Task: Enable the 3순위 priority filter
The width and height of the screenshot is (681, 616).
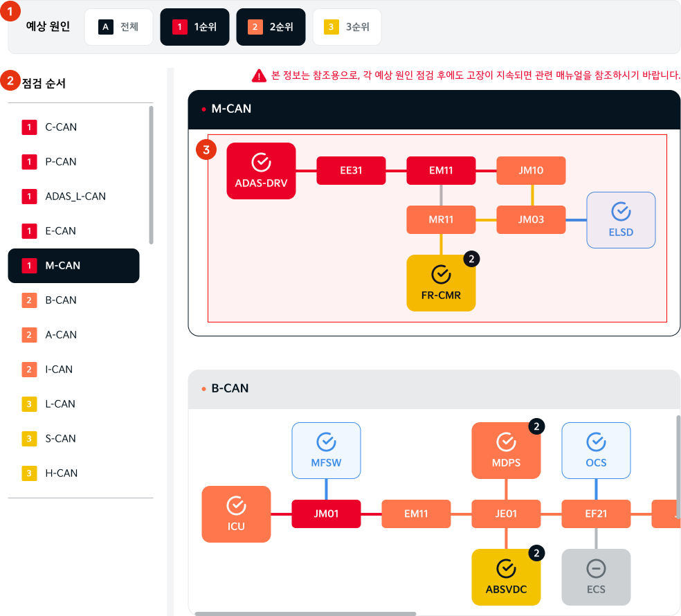Action: (347, 27)
